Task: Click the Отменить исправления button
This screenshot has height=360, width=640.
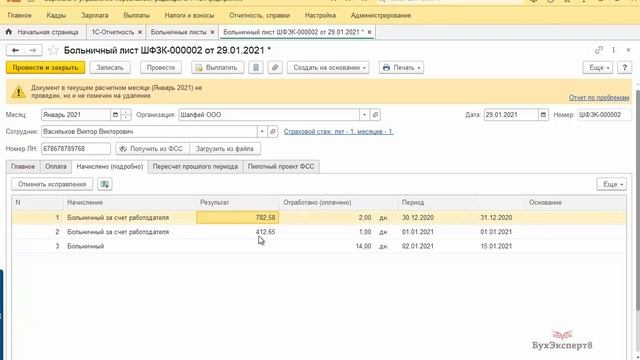Action: click(52, 184)
